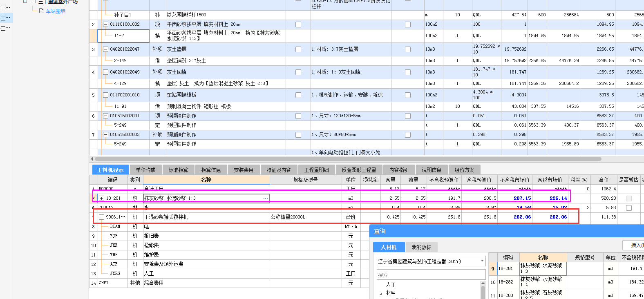Toggle 是否暂估 checkbox for the 水 row
The height and width of the screenshot is (299, 644).
tap(629, 208)
